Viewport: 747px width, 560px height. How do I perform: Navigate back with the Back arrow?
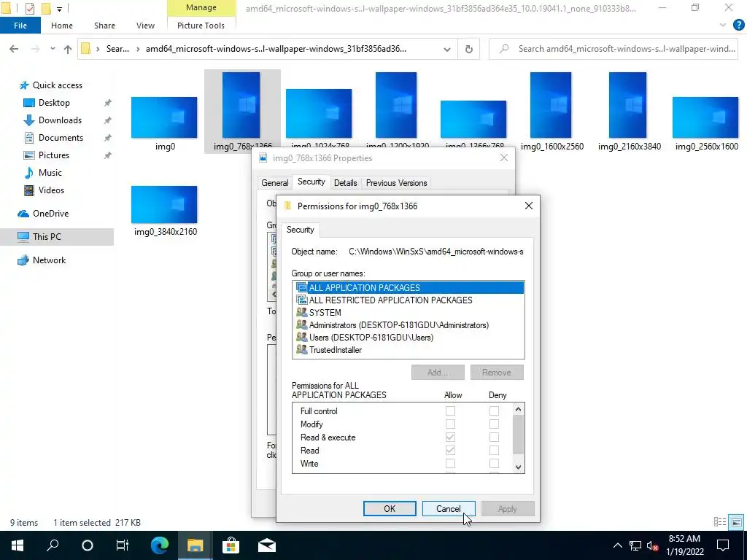coord(14,49)
